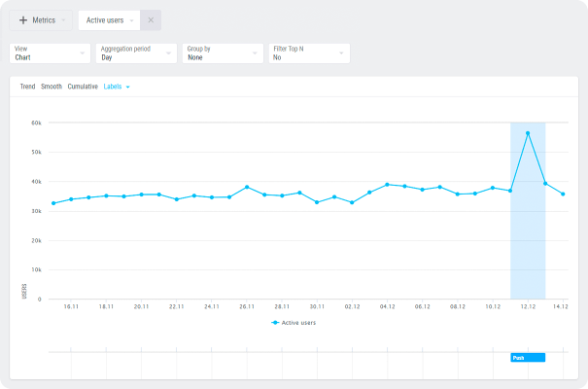Viewport: 588px width, 389px height.
Task: Toggle the Trend line option
Action: [x=27, y=87]
